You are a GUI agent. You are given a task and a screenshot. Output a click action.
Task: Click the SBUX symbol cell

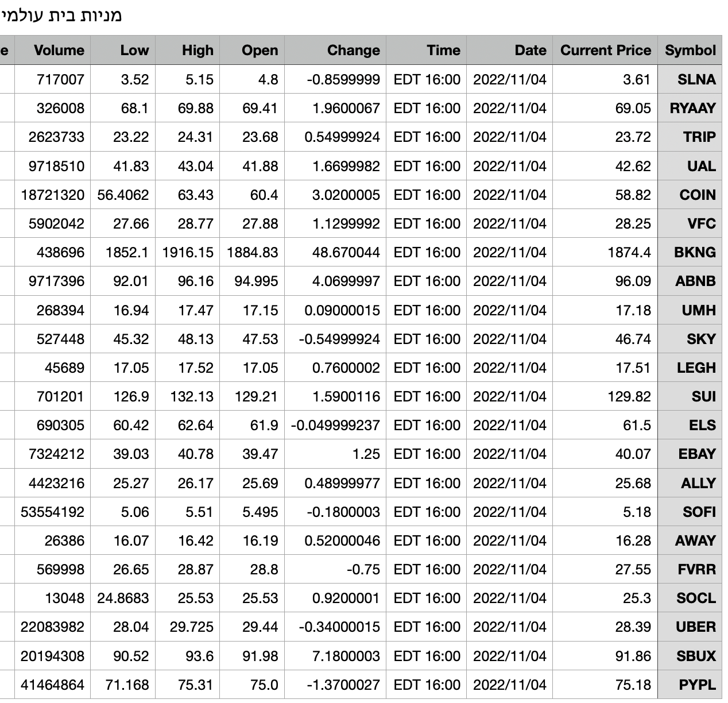690,656
